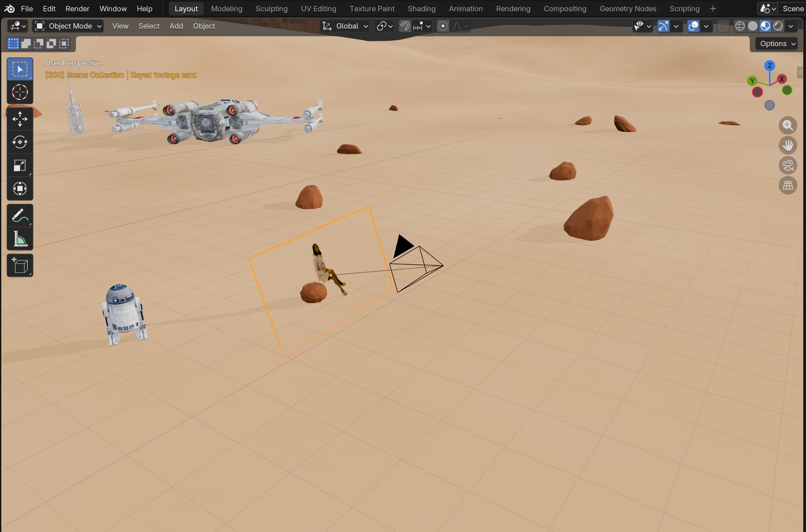Click the red X axis gizmo handle
The image size is (806, 532).
point(782,78)
